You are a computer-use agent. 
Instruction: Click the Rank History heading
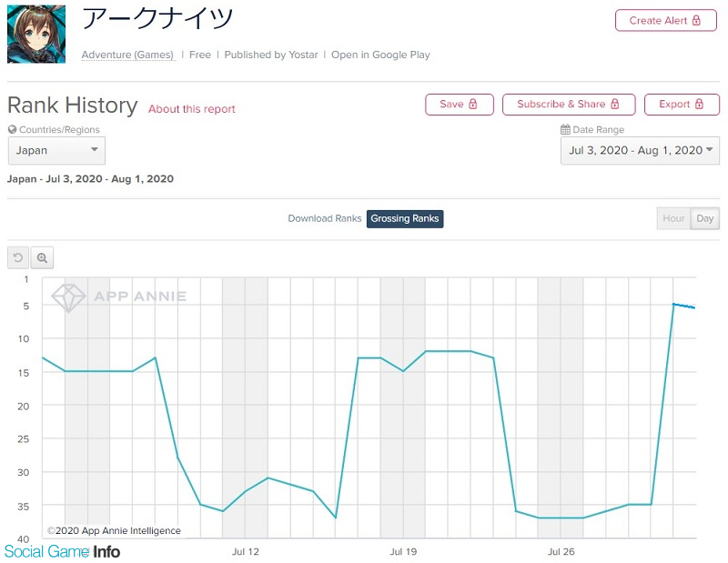tap(73, 106)
